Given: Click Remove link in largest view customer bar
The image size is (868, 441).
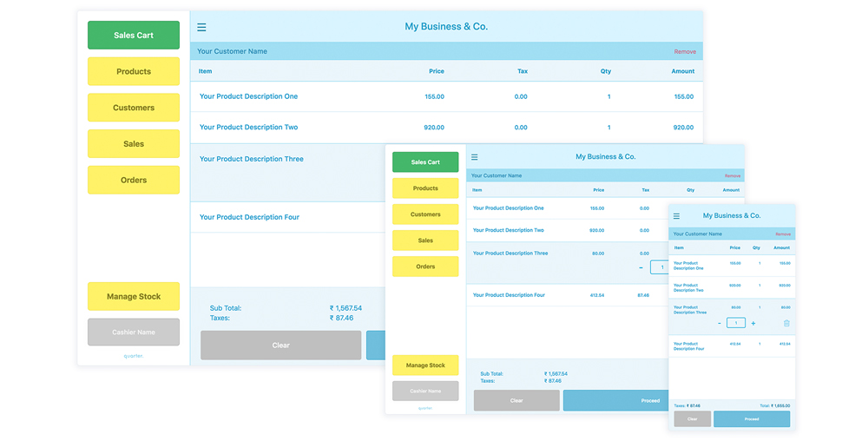Looking at the screenshot, I should click(685, 52).
